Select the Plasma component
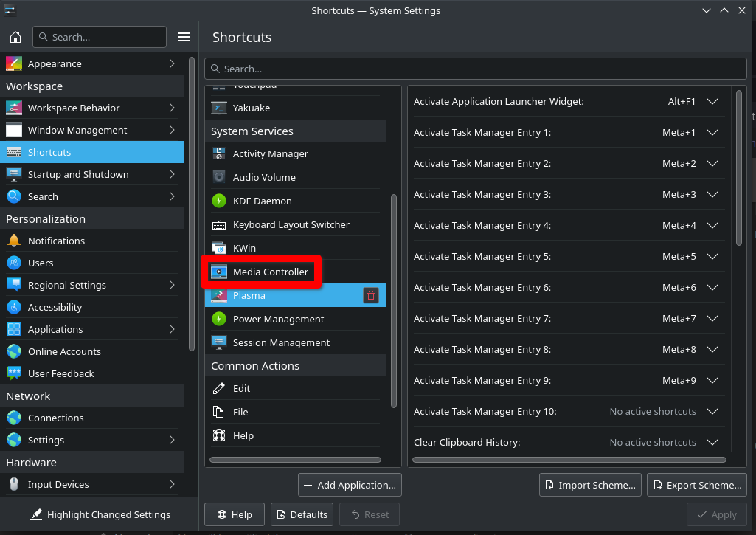This screenshot has width=756, height=535. (295, 295)
